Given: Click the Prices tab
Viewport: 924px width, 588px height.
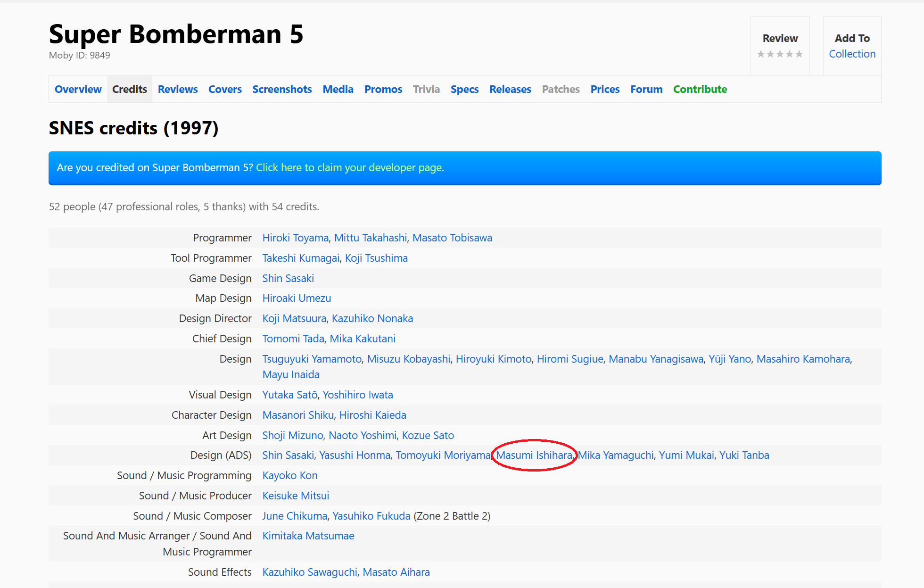Looking at the screenshot, I should [605, 89].
